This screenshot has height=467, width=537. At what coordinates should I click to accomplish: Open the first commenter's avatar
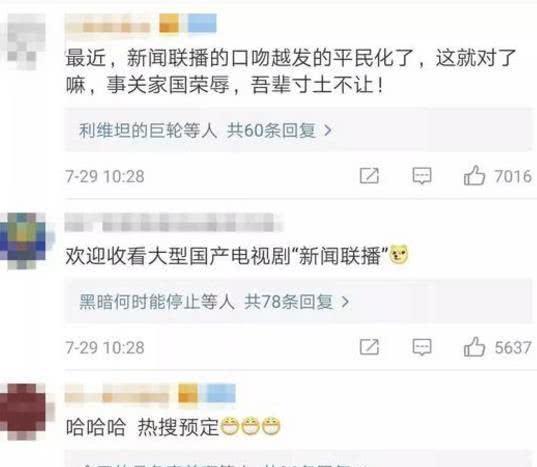(26, 41)
